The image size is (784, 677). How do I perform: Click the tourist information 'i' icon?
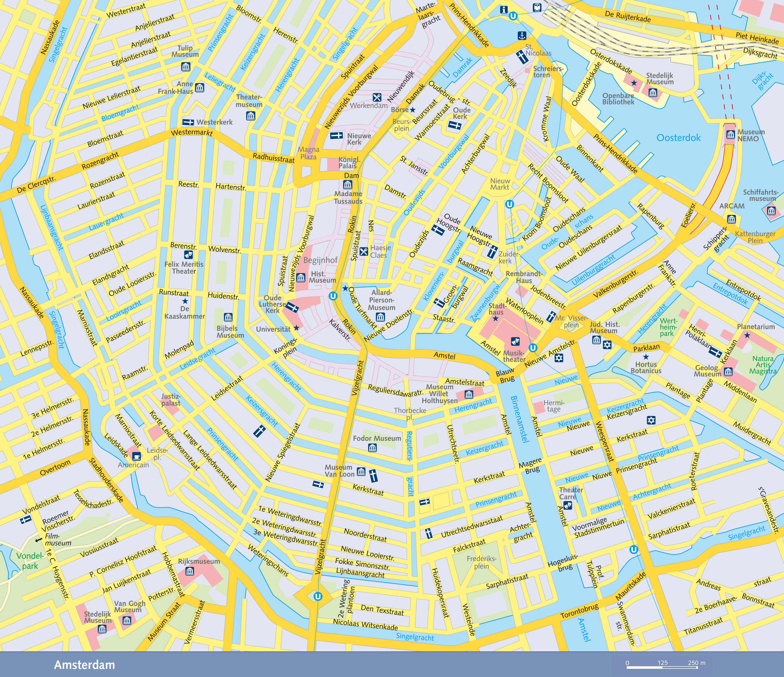click(x=504, y=10)
